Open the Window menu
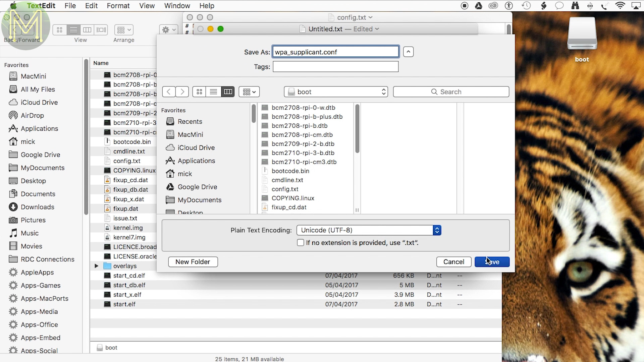The width and height of the screenshot is (644, 362). coord(177,6)
